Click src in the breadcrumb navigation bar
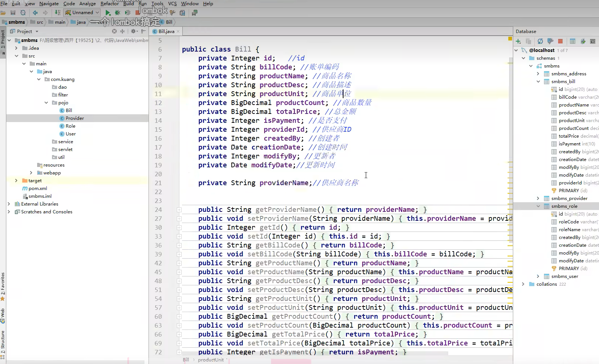 tap(37, 22)
